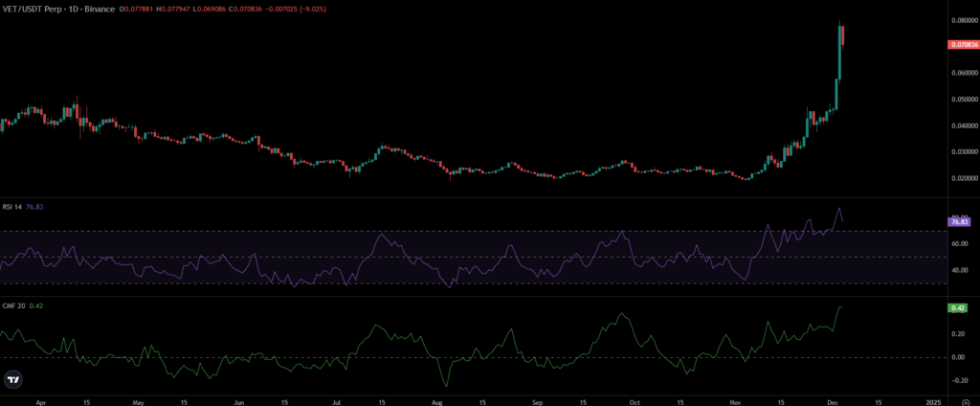980x406 pixels.
Task: Click the 0.040000 price axis label
Action: click(965, 125)
